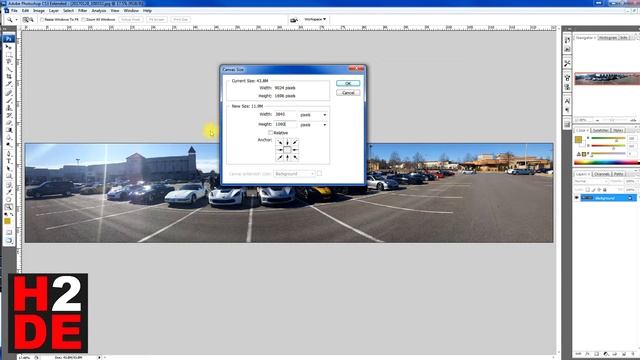Hide the Background layer eye icon
The image size is (640, 360).
point(577,198)
